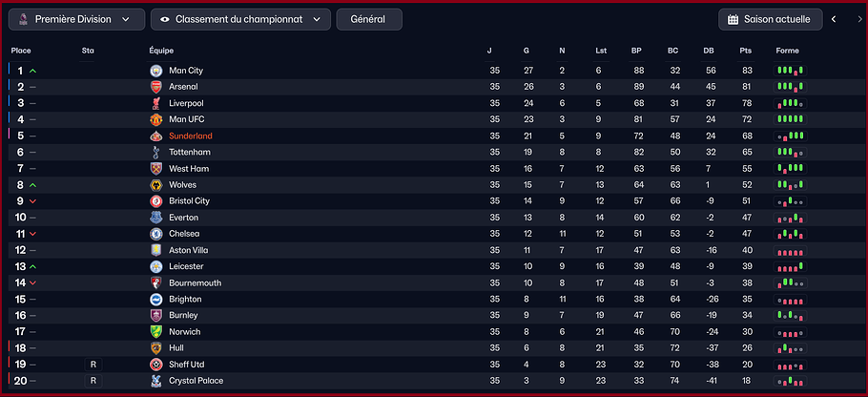
Task: Sort table by the Équipe column header
Action: pyautogui.click(x=161, y=51)
